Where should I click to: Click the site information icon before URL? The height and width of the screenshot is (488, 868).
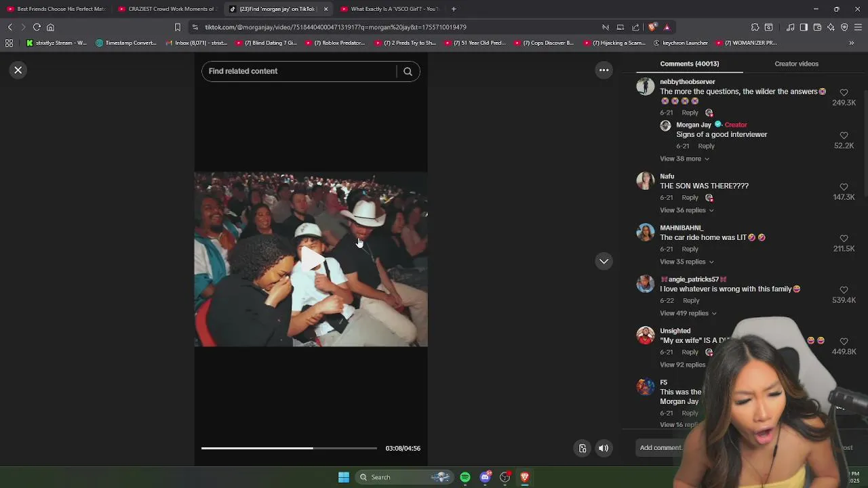point(195,27)
